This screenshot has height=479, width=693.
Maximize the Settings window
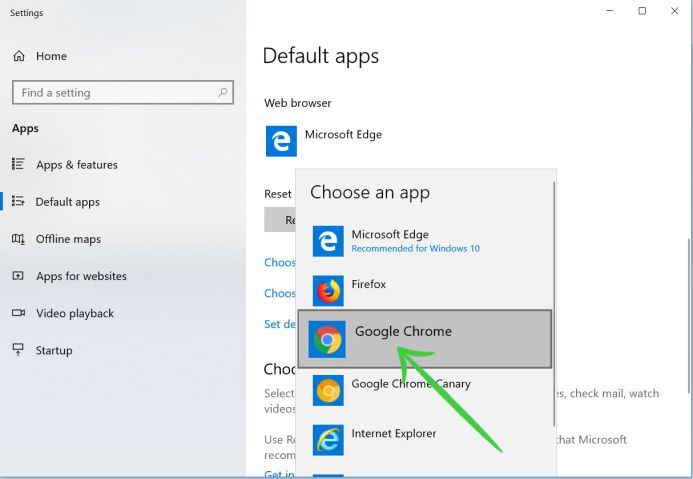tap(642, 11)
